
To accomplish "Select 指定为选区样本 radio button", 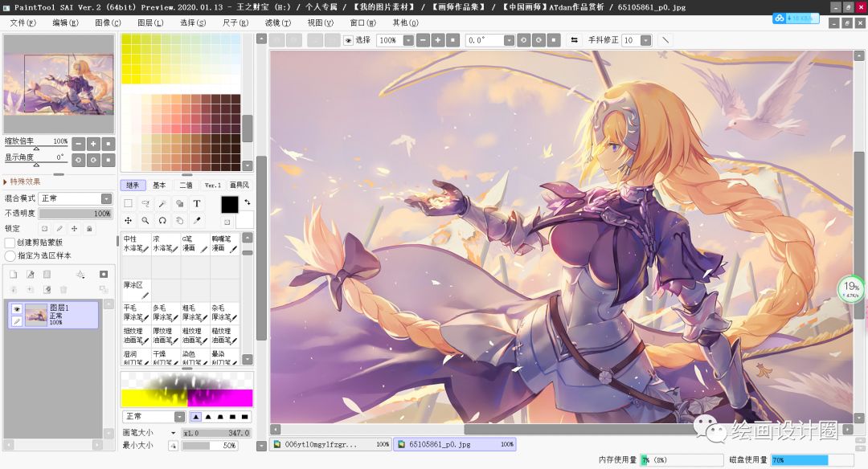I will (10, 255).
